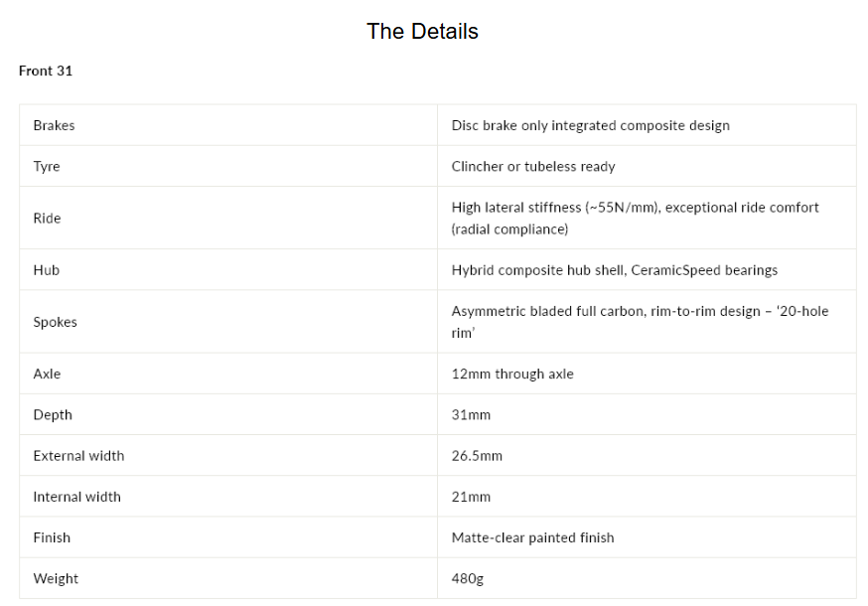This screenshot has width=868, height=606.
Task: Select the "Front 31" subheading text
Action: click(46, 71)
